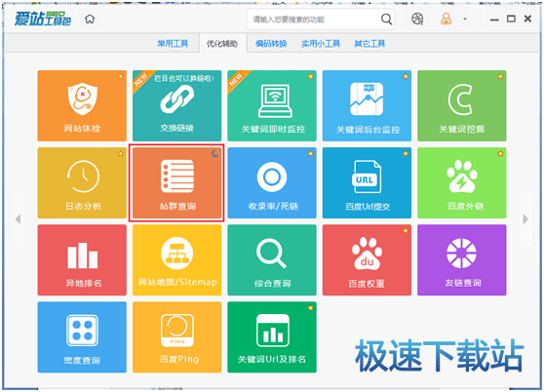Select the 优化辅助 tab
544x392 pixels.
[x=222, y=44]
